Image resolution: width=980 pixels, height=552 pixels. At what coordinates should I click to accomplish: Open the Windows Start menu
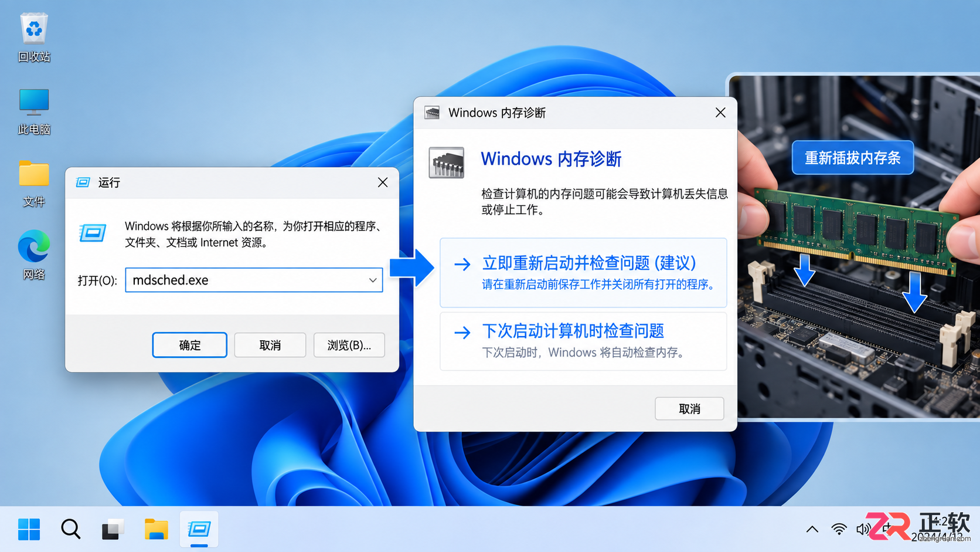click(29, 529)
